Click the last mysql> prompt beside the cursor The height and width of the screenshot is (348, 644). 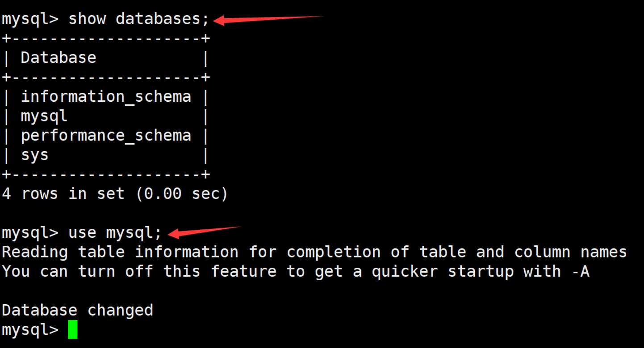tap(30, 330)
